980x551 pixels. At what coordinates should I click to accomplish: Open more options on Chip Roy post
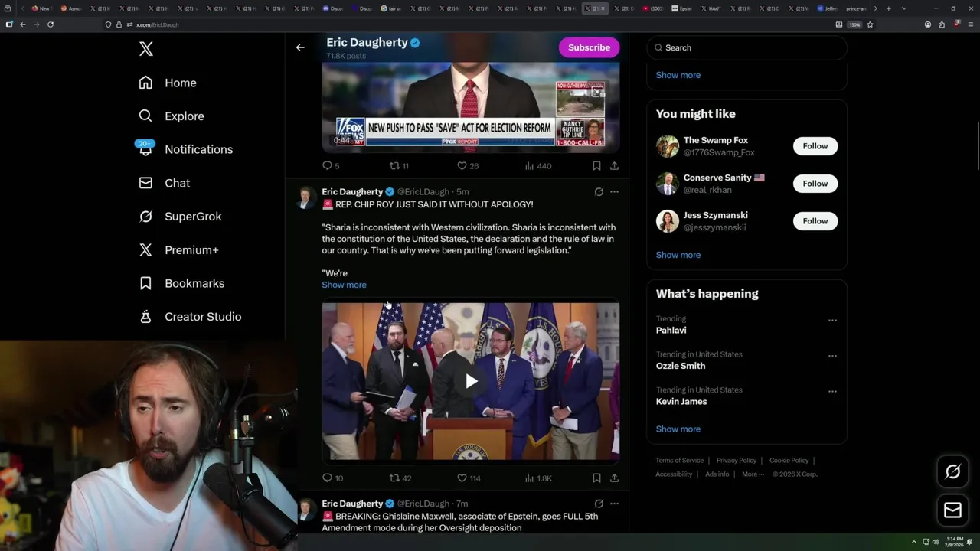click(x=614, y=191)
